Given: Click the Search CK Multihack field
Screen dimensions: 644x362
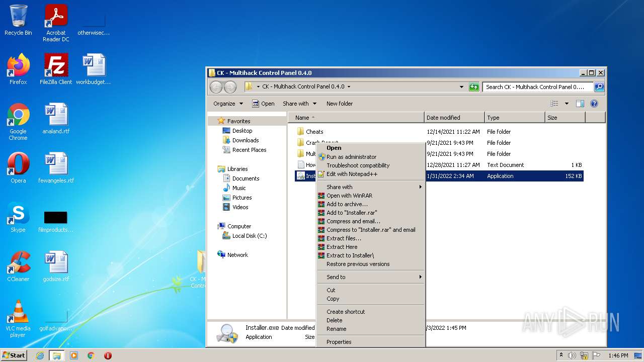Looking at the screenshot, I should [538, 87].
